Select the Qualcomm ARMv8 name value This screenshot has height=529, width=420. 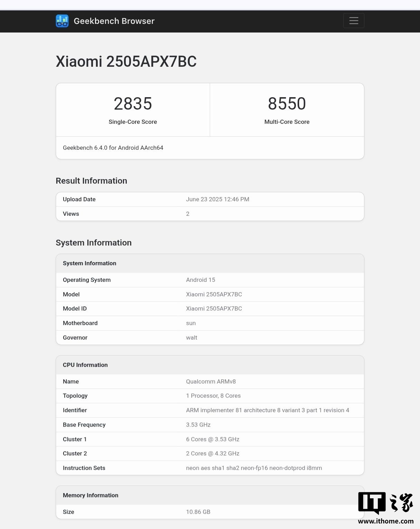pyautogui.click(x=211, y=381)
